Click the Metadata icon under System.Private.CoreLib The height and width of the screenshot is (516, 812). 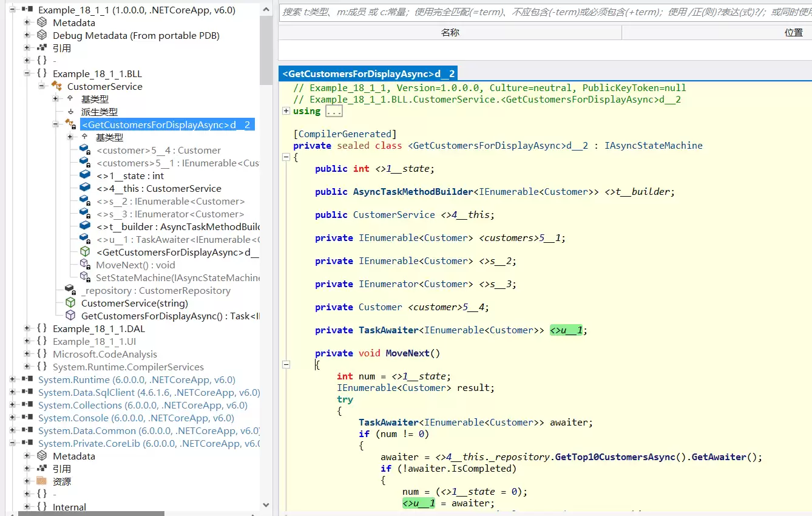(x=42, y=456)
